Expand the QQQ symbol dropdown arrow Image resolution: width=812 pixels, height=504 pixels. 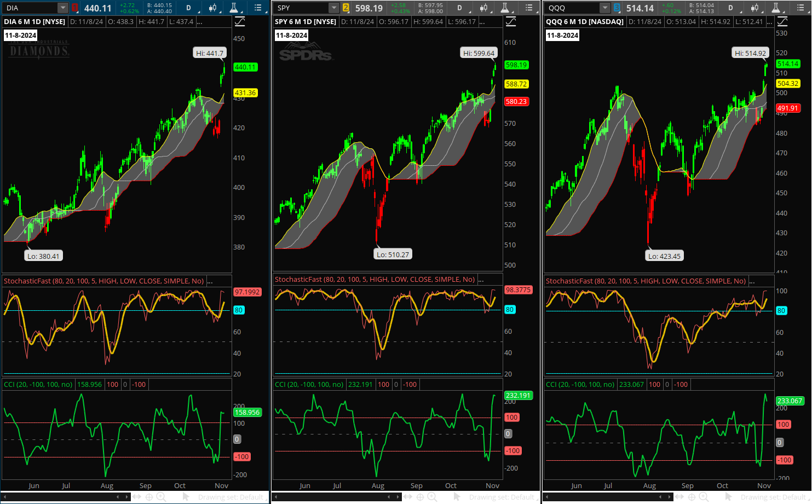605,8
